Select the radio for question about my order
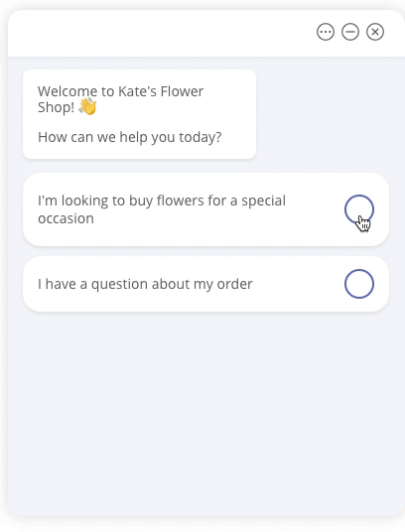This screenshot has height=532, width=405. pyautogui.click(x=359, y=284)
